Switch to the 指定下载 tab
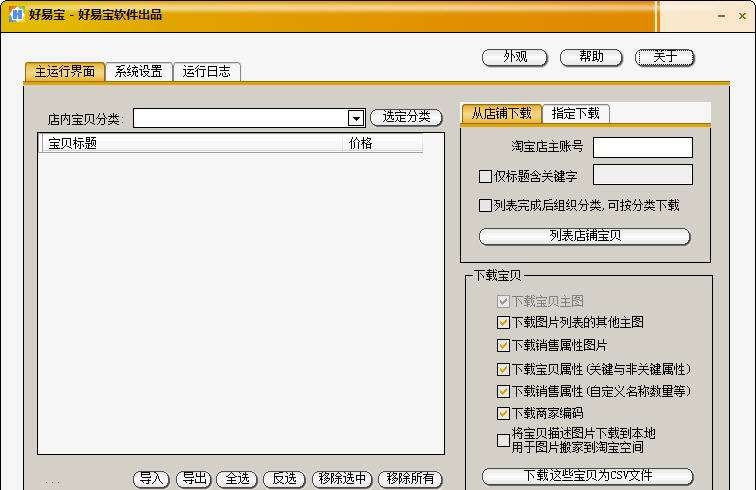Image resolution: width=756 pixels, height=490 pixels. point(576,114)
